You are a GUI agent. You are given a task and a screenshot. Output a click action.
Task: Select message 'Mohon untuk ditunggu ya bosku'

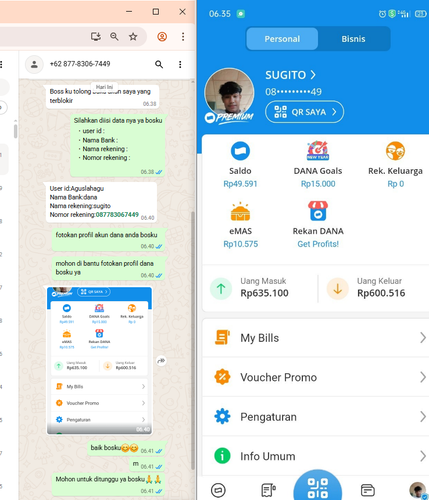click(x=109, y=484)
